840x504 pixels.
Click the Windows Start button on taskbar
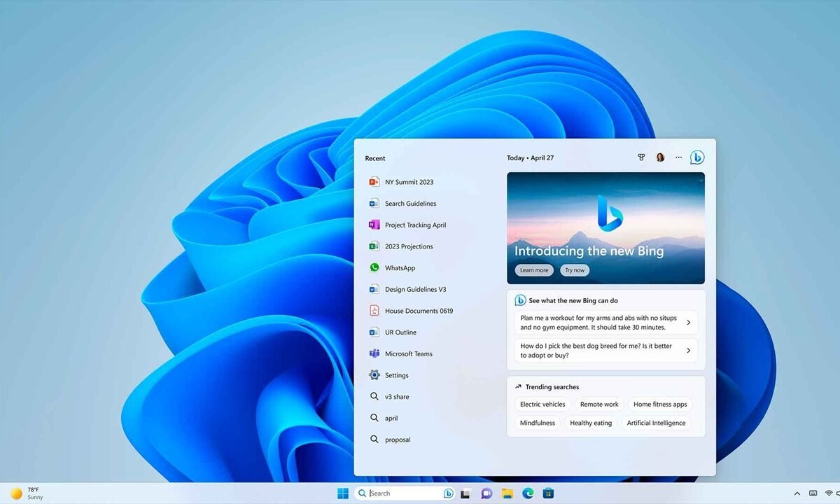[343, 493]
